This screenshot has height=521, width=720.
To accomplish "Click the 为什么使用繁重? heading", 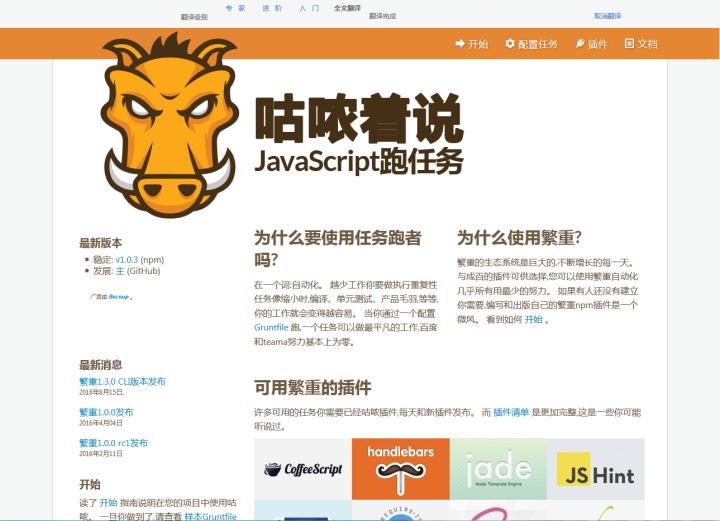I will pos(519,238).
